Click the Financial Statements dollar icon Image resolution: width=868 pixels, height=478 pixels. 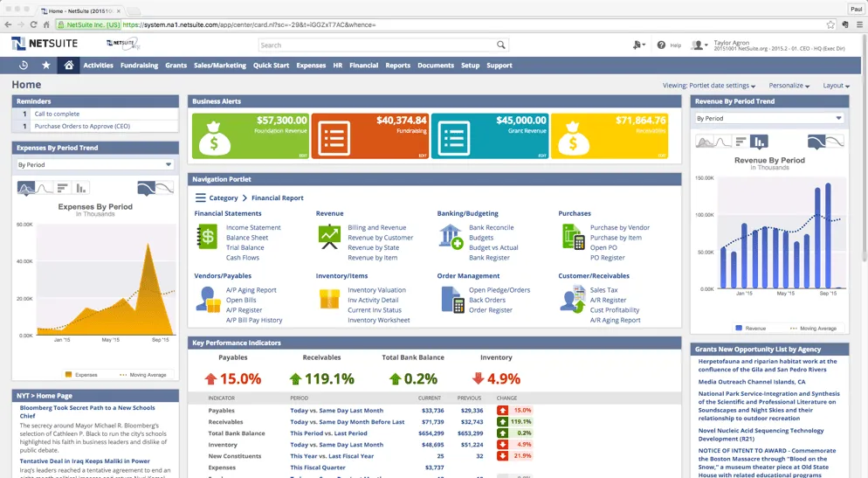pos(207,237)
